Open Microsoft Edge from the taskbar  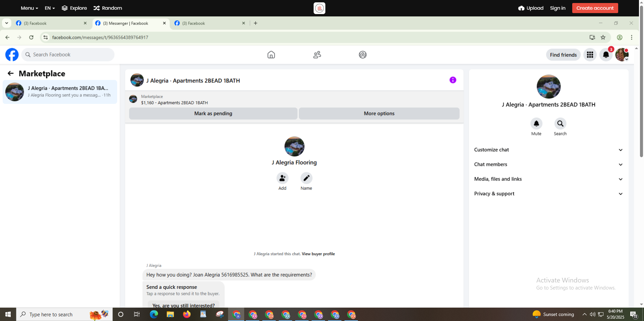154,314
